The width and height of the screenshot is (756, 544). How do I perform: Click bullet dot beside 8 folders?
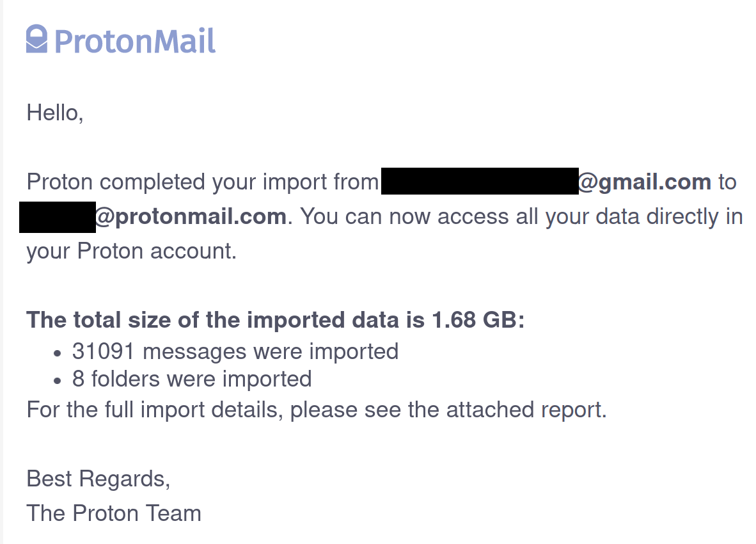(x=58, y=381)
